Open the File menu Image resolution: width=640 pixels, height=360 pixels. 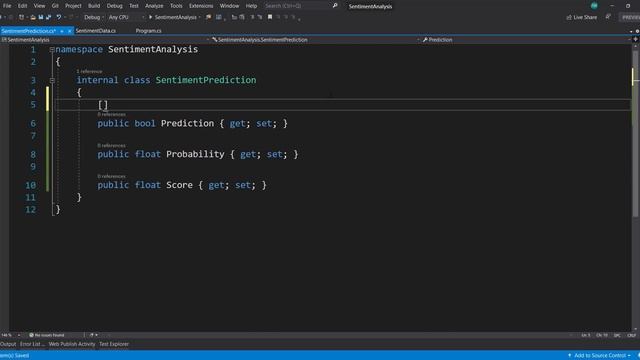point(7,6)
